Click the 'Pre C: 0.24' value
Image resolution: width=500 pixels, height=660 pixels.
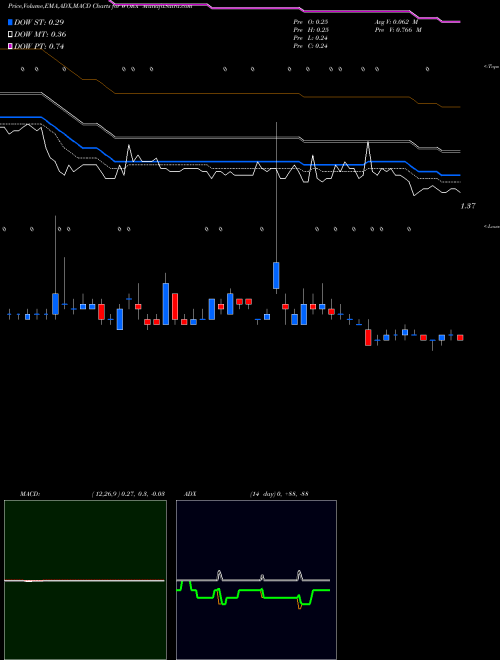click(311, 46)
